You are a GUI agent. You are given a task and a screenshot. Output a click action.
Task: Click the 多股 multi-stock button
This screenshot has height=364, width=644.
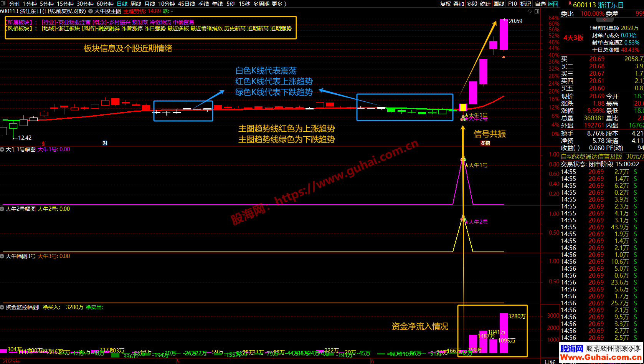coord(472,4)
